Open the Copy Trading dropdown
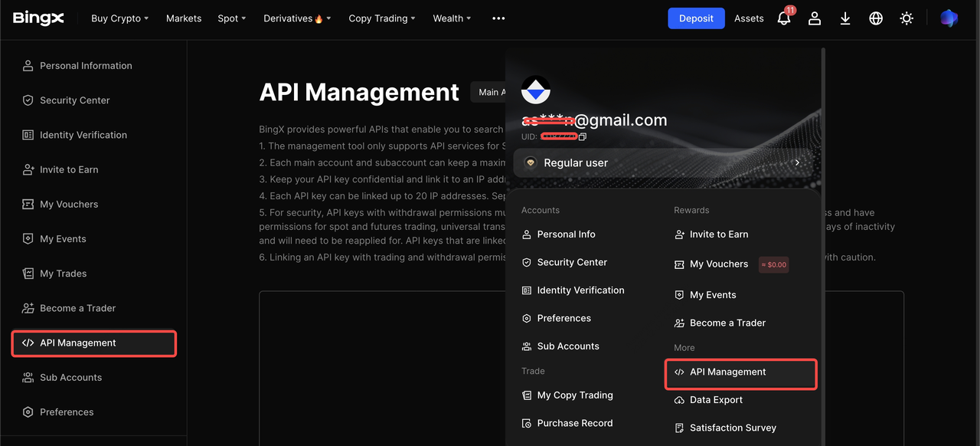 coord(381,18)
